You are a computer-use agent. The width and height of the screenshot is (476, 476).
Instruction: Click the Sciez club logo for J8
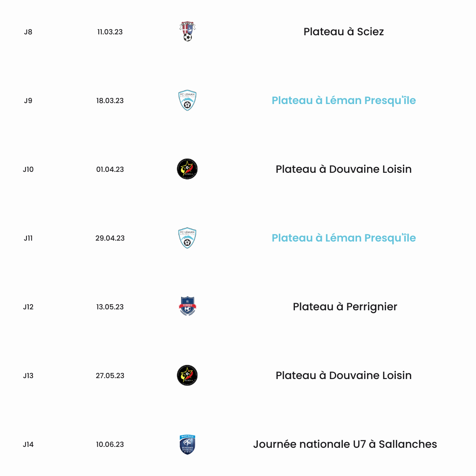pyautogui.click(x=187, y=32)
